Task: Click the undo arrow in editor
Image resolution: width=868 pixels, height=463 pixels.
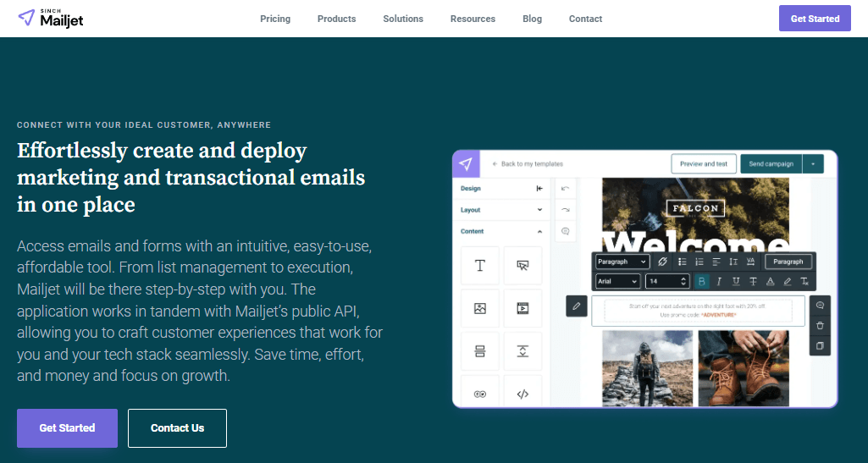Action: pyautogui.click(x=565, y=189)
